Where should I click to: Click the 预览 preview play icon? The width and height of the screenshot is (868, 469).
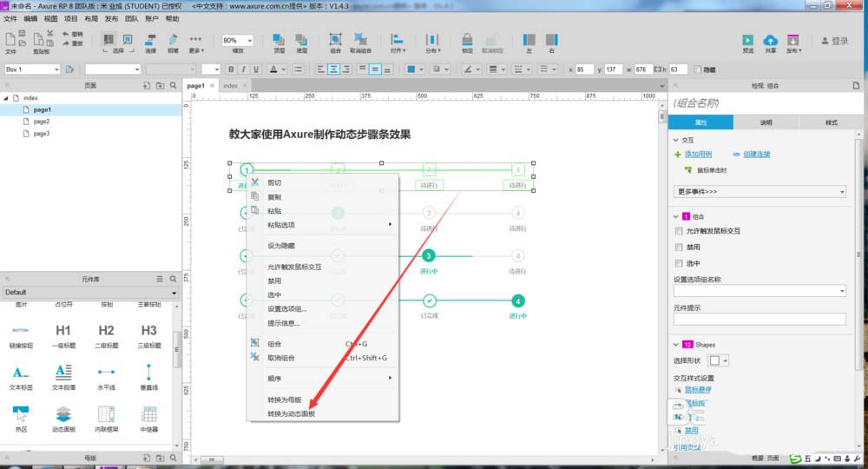748,40
